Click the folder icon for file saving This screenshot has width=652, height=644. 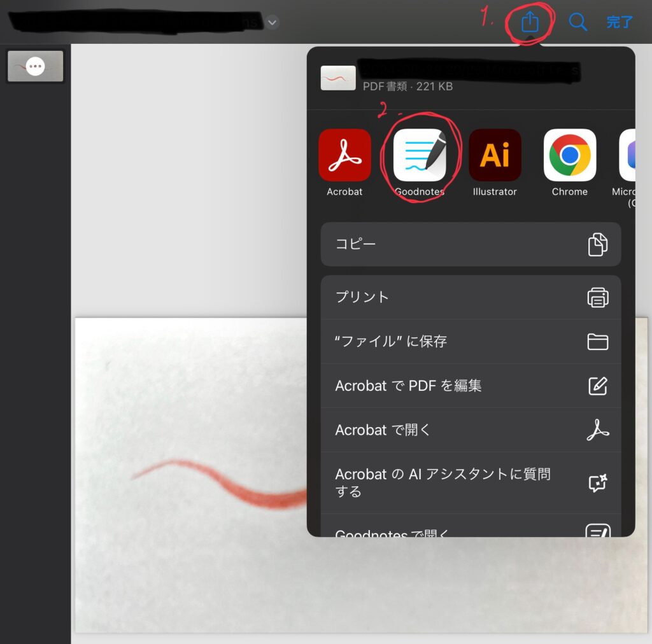(597, 342)
